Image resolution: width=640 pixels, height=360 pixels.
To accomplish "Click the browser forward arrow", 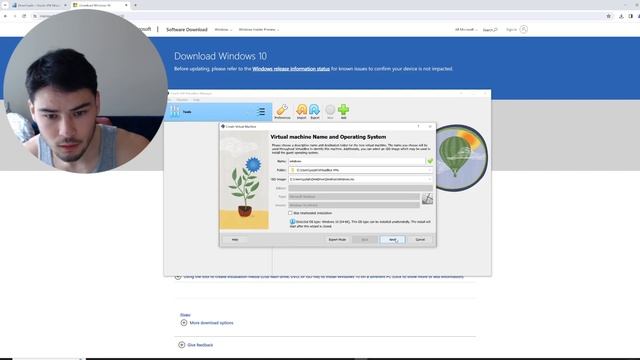I will tap(15, 16).
